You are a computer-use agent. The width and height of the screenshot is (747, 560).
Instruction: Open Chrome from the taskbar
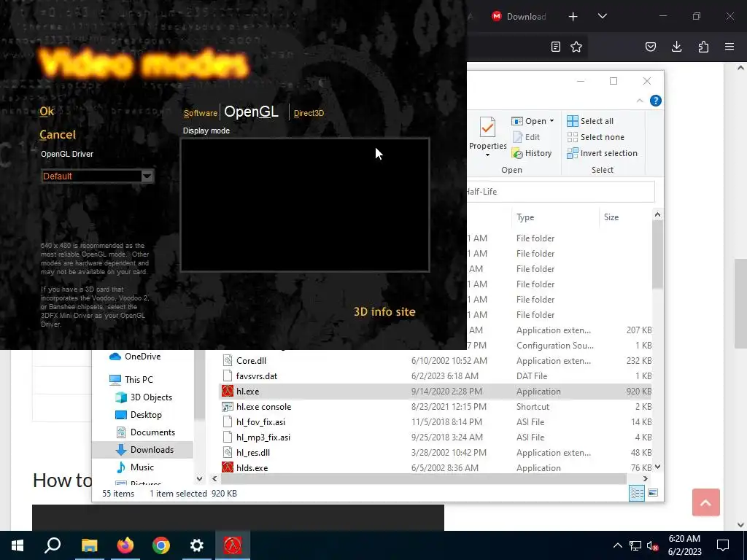point(161,545)
